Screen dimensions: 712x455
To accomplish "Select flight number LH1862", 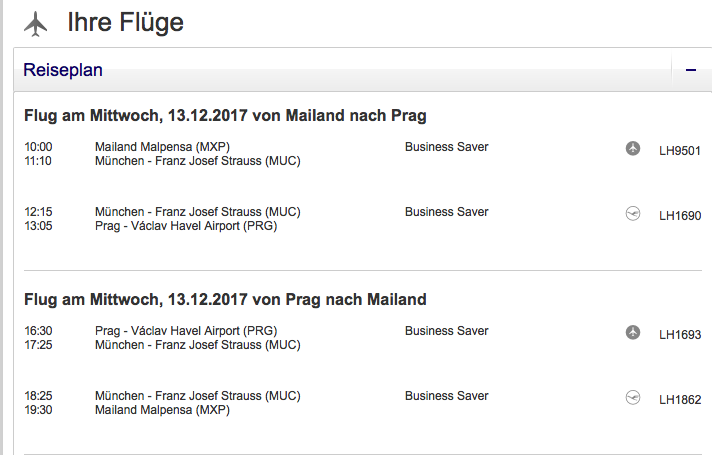I will tap(680, 400).
